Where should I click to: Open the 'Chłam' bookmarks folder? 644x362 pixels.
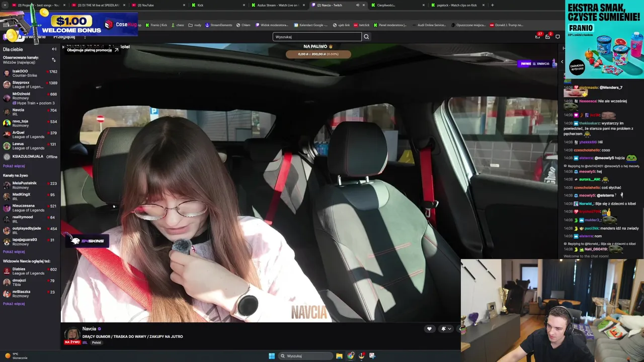[x=244, y=25]
